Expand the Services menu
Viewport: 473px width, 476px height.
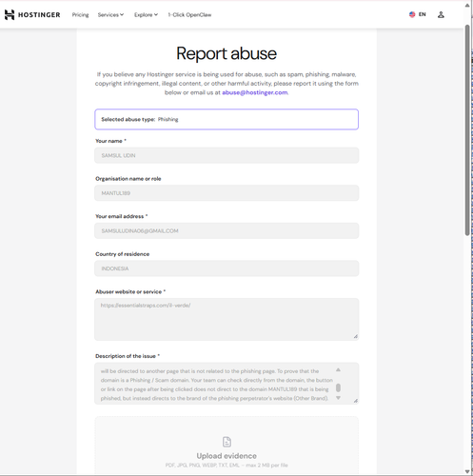point(110,14)
